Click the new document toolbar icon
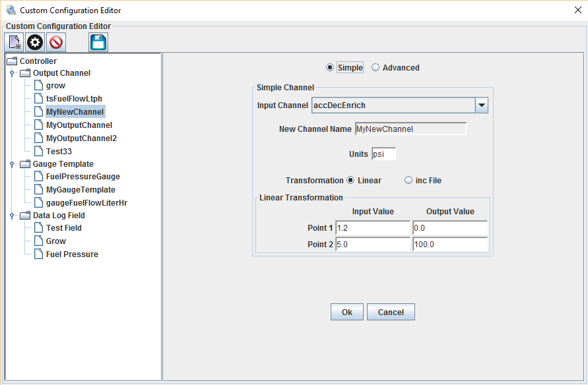This screenshot has height=385, width=588. point(15,43)
